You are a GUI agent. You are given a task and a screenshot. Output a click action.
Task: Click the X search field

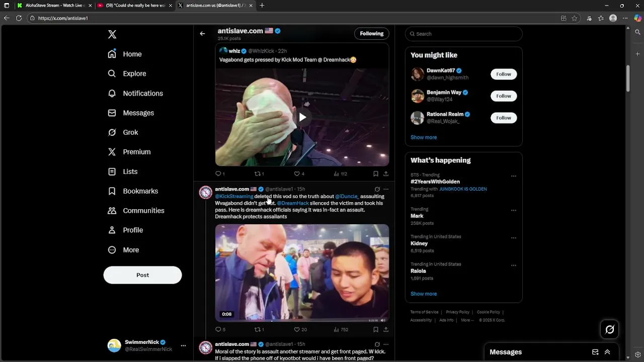[463, 34]
